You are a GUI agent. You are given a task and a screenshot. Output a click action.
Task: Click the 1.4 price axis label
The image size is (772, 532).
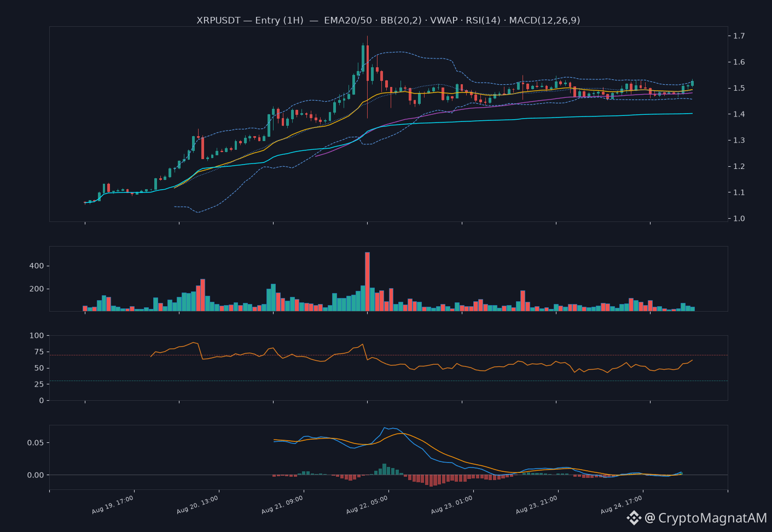[739, 114]
